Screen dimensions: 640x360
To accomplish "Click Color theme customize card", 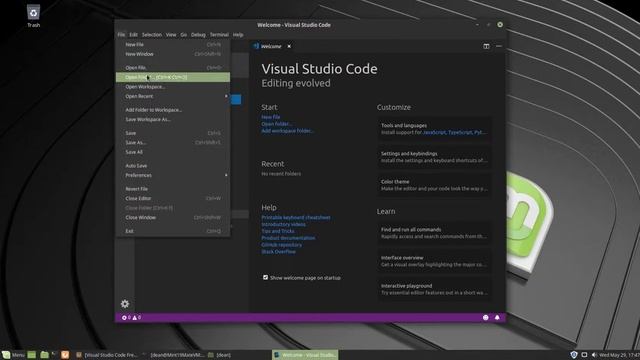I will click(434, 185).
